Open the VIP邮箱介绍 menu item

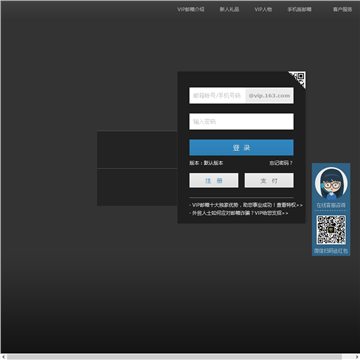pyautogui.click(x=190, y=9)
